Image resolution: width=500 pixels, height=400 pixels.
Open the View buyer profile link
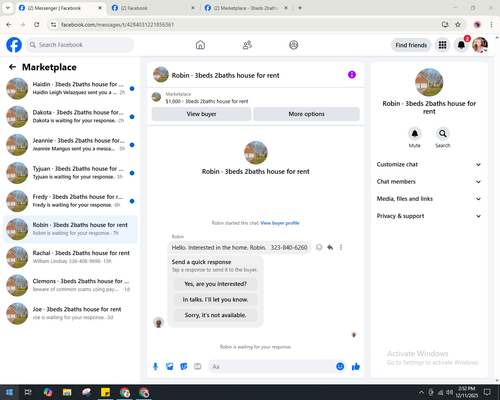pyautogui.click(x=280, y=223)
